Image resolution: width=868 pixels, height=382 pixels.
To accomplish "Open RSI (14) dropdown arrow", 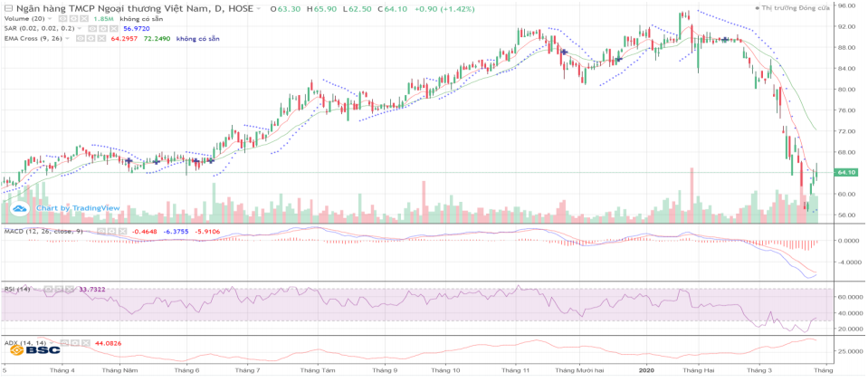I will 34,289.
